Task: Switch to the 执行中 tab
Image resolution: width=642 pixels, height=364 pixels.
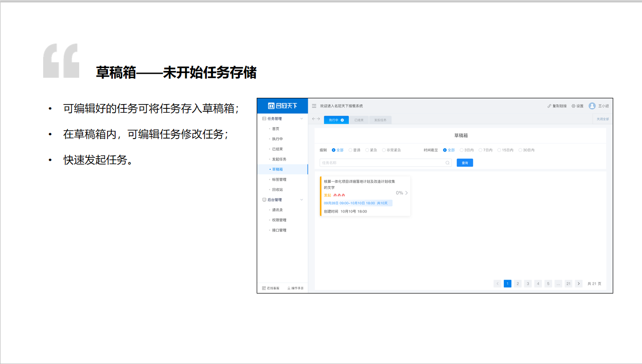Action: (x=335, y=120)
